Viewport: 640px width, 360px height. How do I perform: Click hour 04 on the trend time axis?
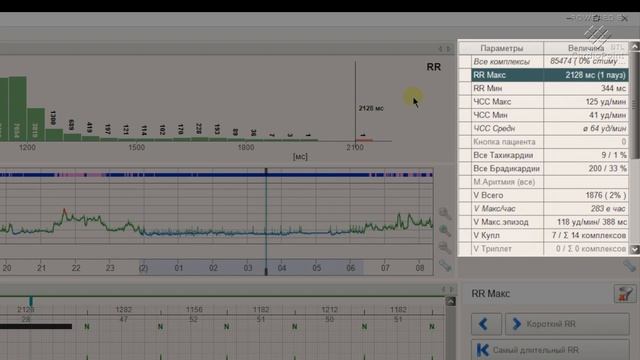pyautogui.click(x=282, y=268)
